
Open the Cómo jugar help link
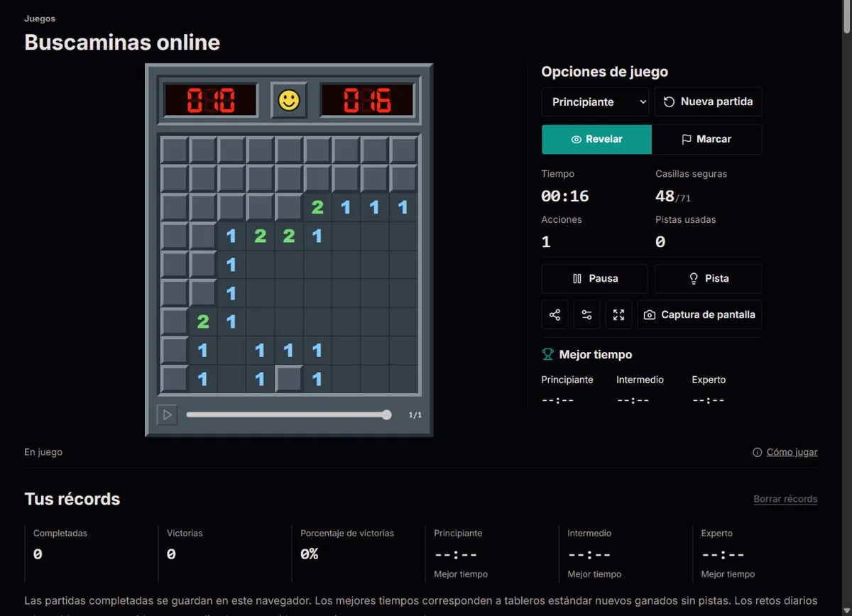coord(792,452)
